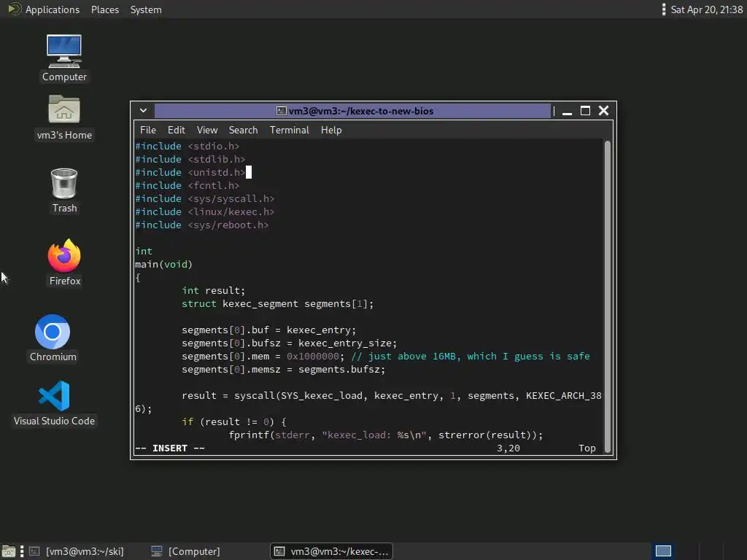
Task: Click the show desktop icon in taskbar
Action: [9, 551]
